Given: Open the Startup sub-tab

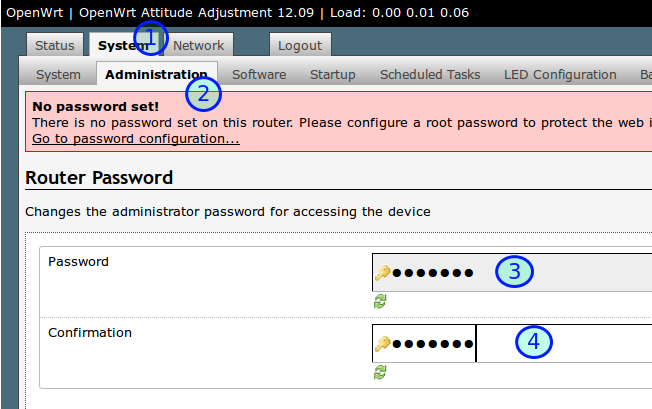Looking at the screenshot, I should click(x=332, y=75).
